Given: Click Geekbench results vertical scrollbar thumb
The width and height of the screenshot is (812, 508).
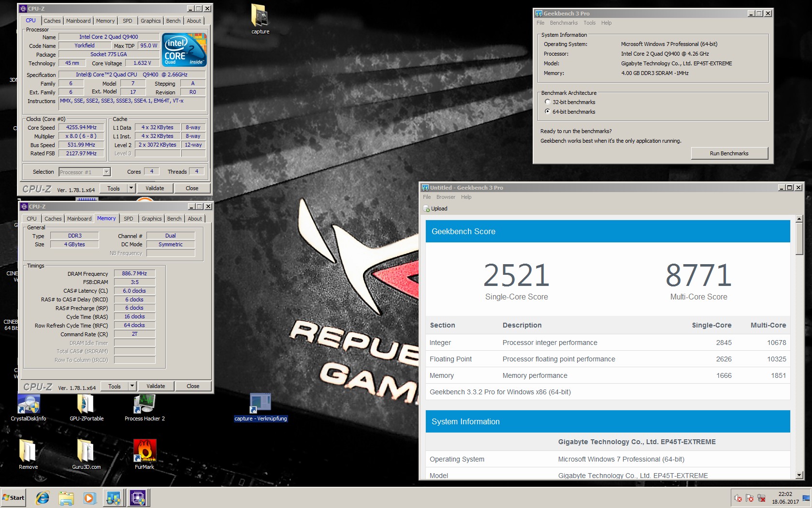Looking at the screenshot, I should click(799, 238).
